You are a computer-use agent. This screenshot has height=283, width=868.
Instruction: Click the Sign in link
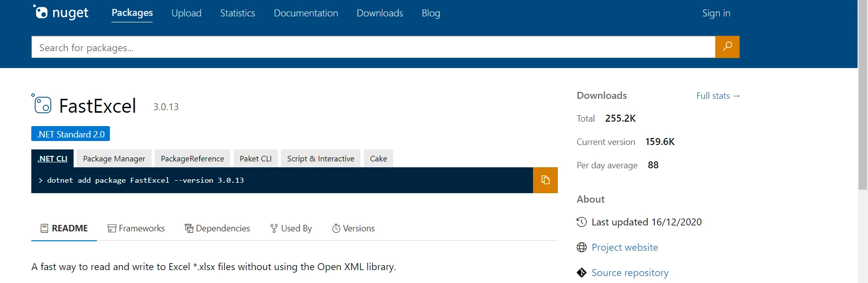pyautogui.click(x=716, y=13)
